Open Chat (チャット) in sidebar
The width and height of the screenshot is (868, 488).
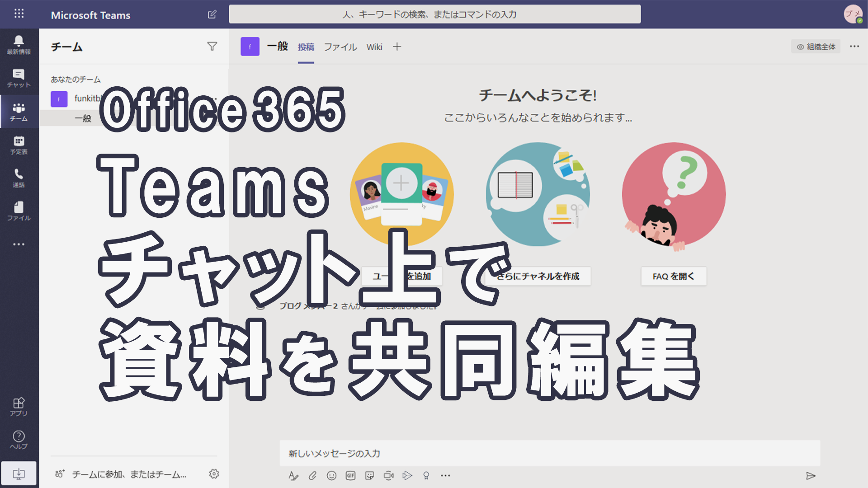click(19, 79)
